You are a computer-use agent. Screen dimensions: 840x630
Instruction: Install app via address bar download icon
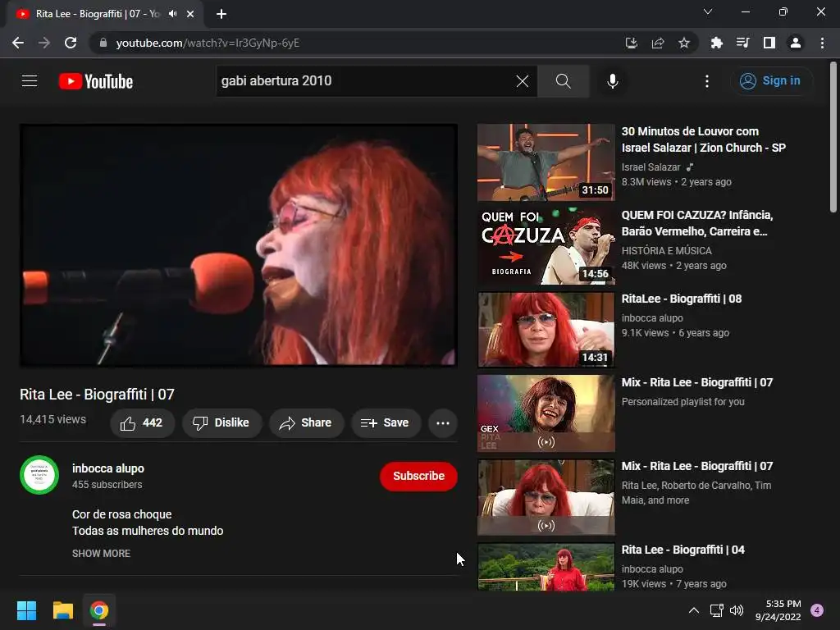point(631,43)
